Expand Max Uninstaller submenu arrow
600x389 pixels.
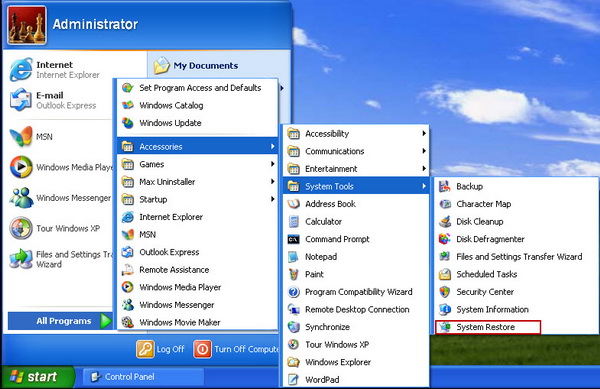click(272, 182)
